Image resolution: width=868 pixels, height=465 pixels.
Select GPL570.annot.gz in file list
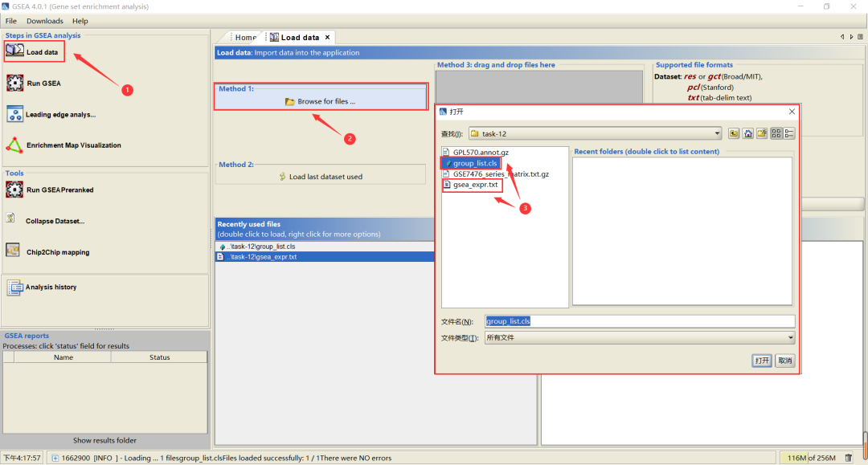pyautogui.click(x=476, y=152)
